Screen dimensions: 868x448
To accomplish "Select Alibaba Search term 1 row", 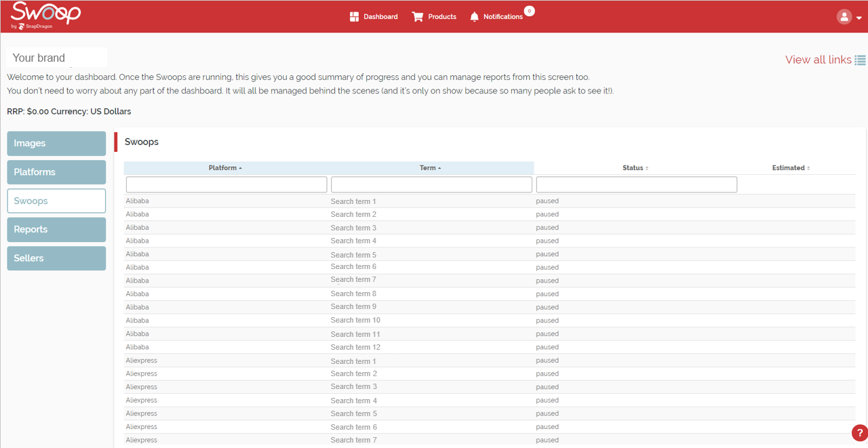I will 489,201.
